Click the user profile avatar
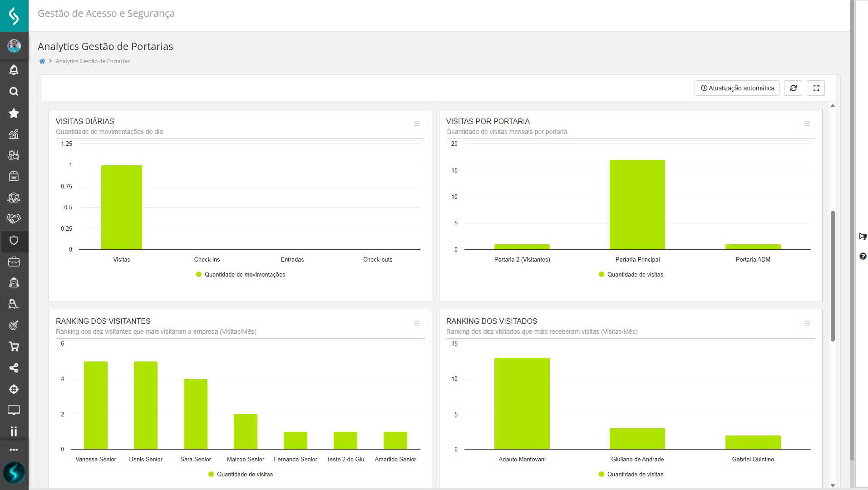 click(14, 46)
